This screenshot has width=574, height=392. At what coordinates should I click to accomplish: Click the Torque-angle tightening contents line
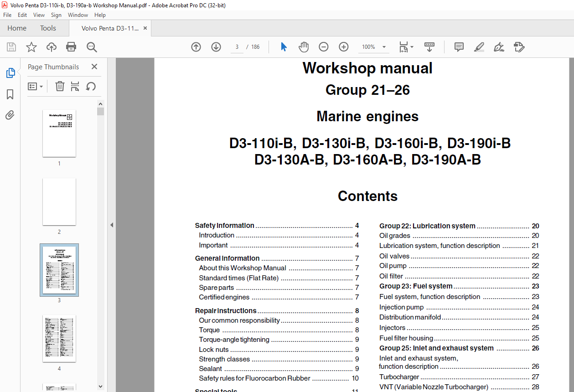(279, 340)
